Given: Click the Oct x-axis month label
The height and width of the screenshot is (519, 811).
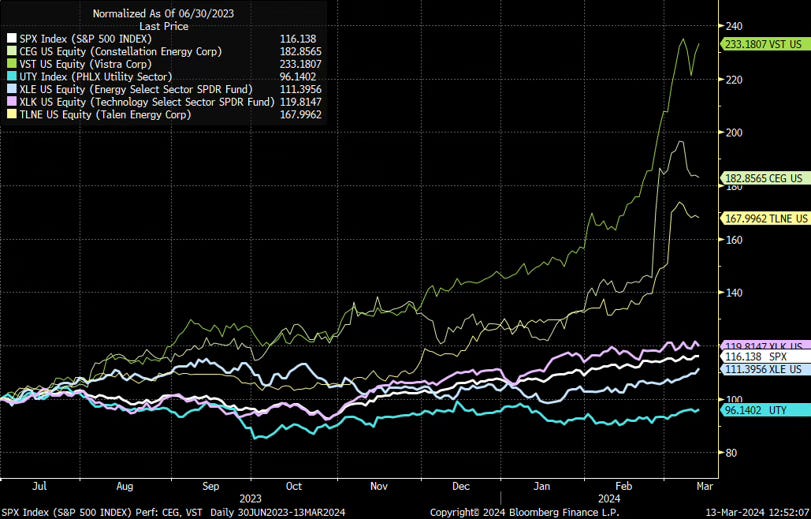Looking at the screenshot, I should point(294,486).
